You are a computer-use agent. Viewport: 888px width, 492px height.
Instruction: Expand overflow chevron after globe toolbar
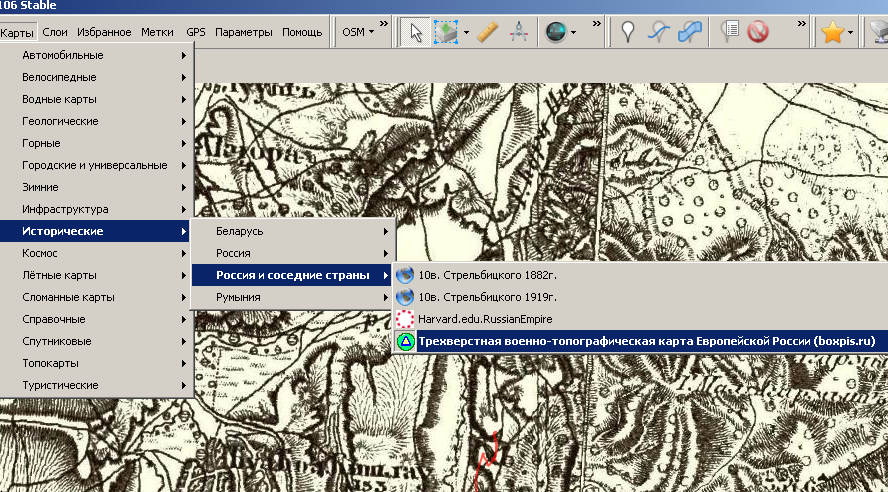tap(596, 24)
